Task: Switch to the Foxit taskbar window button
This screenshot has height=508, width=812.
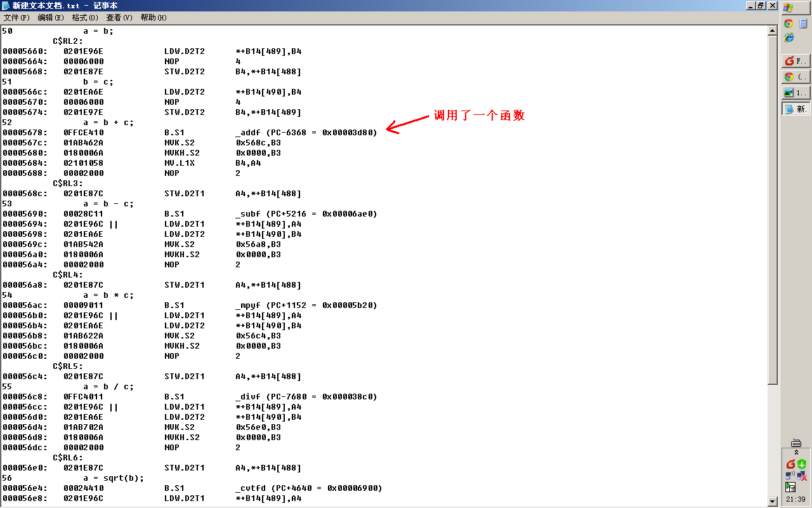Action: coord(796,61)
